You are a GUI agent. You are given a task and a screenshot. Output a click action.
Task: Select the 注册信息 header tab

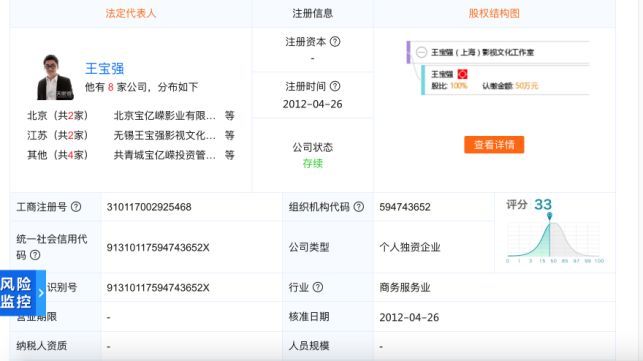[312, 13]
